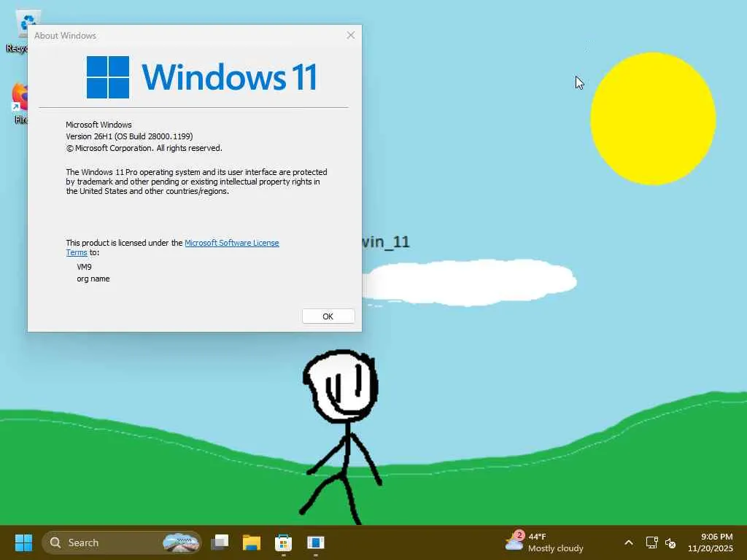Open the clock showing 9:06 PM

tap(711, 542)
